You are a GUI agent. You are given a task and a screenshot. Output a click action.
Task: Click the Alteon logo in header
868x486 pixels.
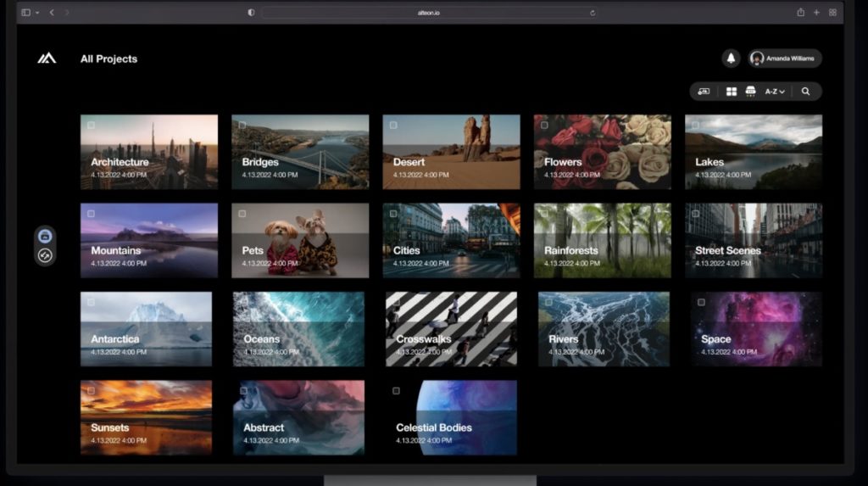46,59
